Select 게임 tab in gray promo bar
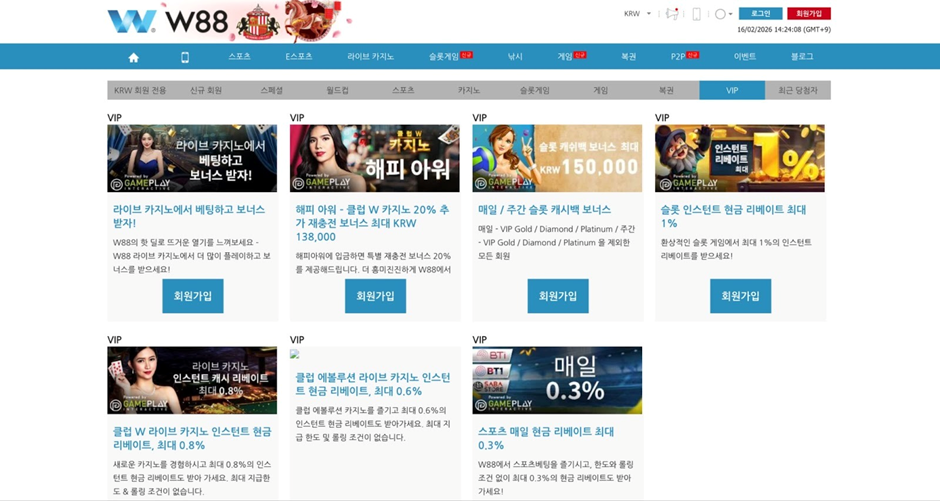 [601, 90]
